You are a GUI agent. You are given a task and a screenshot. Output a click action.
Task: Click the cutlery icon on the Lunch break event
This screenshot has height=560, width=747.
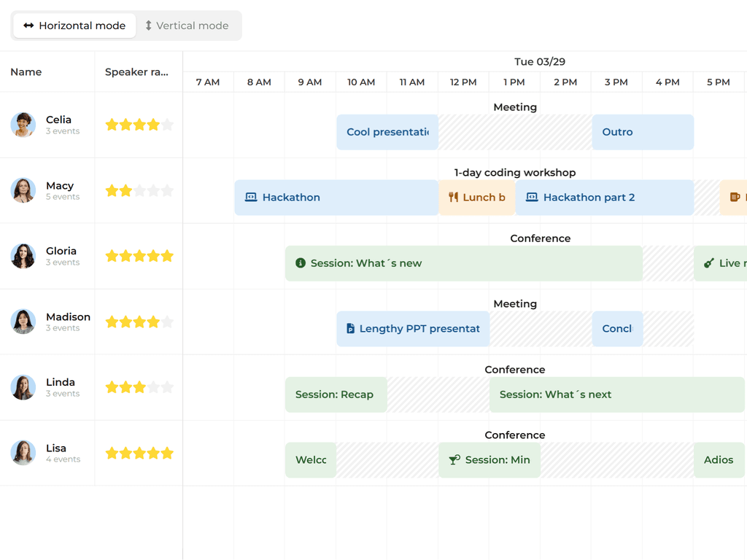click(454, 197)
